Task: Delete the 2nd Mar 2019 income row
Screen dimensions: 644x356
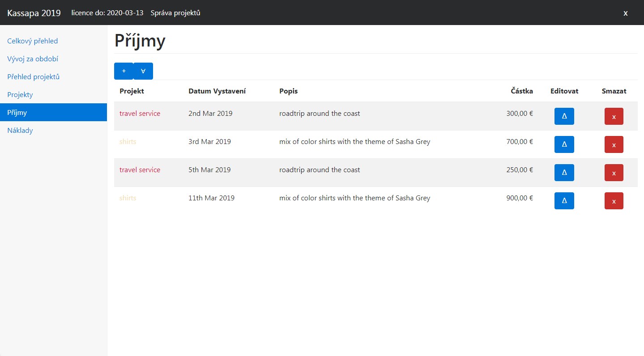Action: (614, 116)
